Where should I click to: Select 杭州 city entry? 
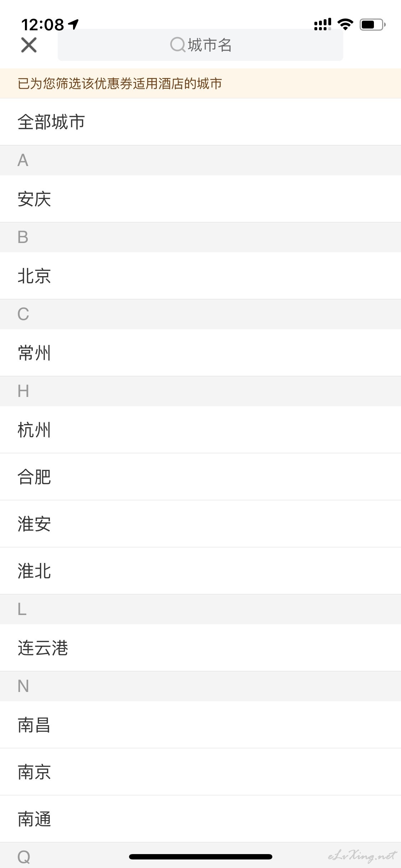click(200, 430)
